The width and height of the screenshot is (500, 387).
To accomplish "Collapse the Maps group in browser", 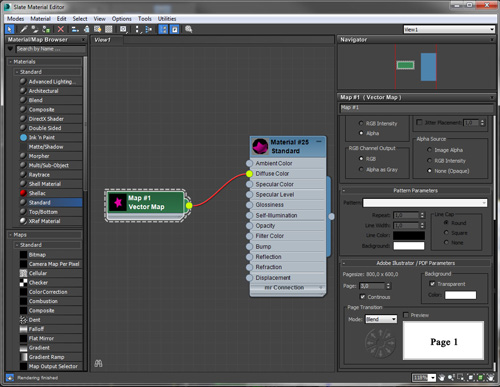I will pyautogui.click(x=10, y=235).
